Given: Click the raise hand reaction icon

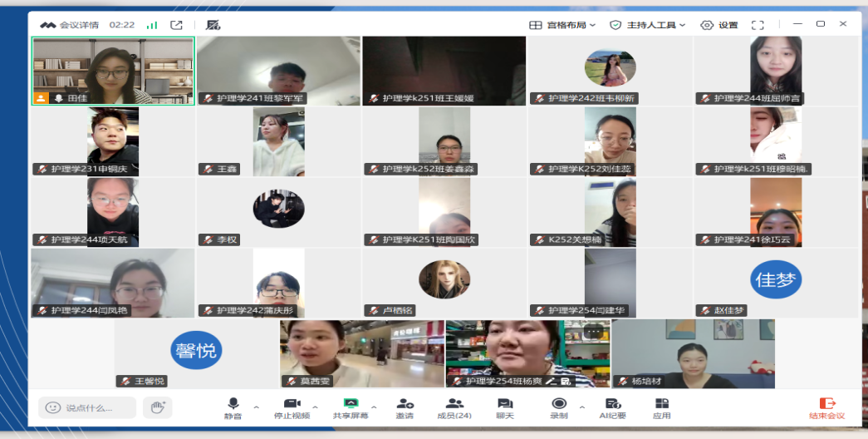Looking at the screenshot, I should click(x=157, y=407).
